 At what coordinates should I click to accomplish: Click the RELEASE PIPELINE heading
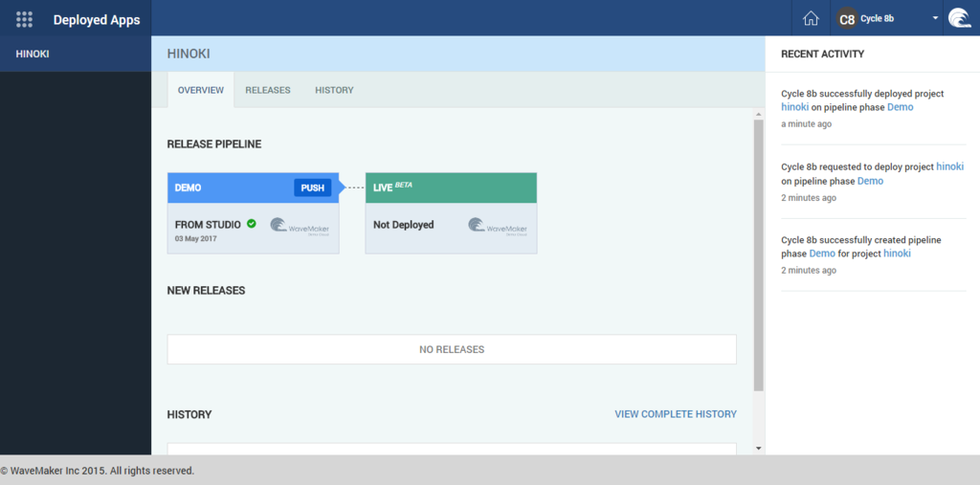[x=214, y=144]
